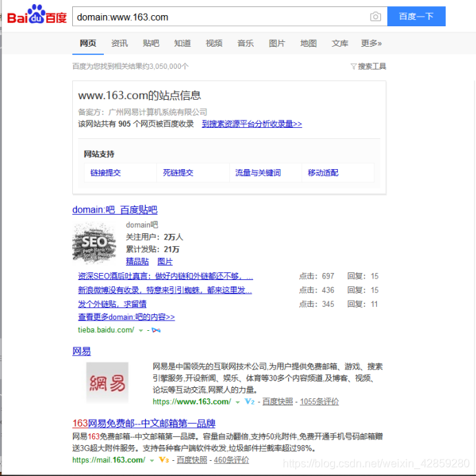Click the Baidu logo
This screenshot has width=476, height=476.
(x=36, y=14)
